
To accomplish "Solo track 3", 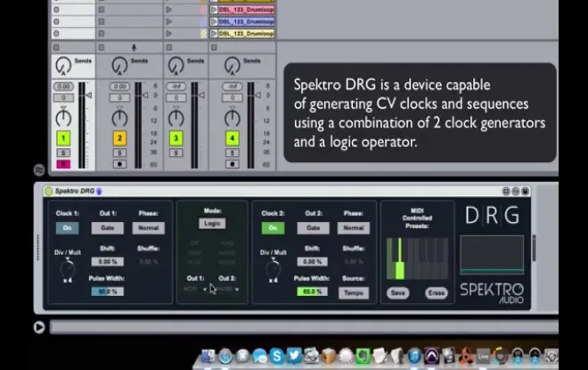I will coord(176,152).
